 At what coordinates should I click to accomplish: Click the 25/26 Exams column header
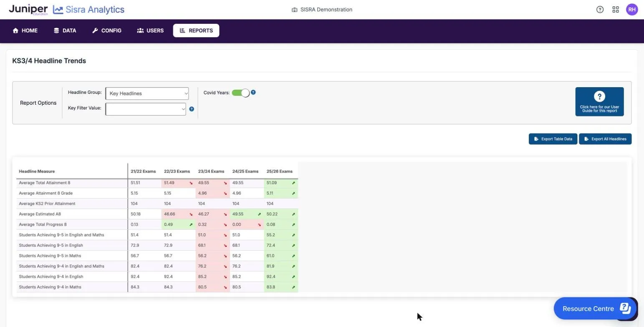(x=280, y=171)
